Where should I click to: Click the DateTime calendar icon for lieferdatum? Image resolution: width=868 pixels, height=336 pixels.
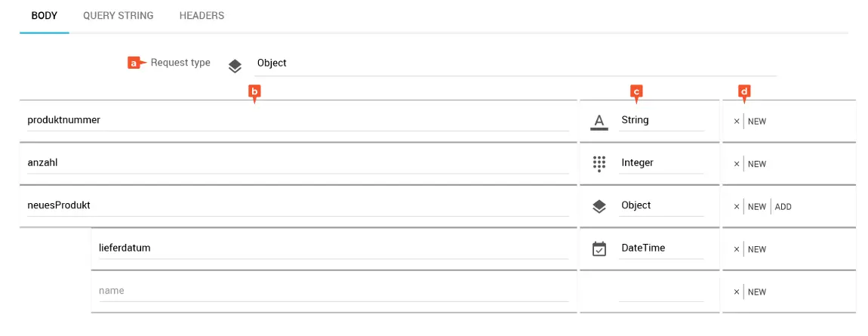(x=599, y=248)
